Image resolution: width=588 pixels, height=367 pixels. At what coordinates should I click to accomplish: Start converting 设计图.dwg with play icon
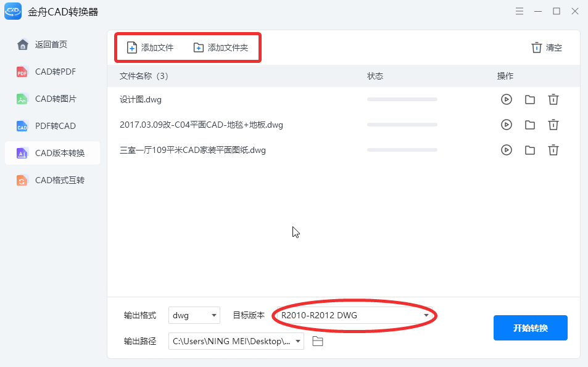(507, 99)
